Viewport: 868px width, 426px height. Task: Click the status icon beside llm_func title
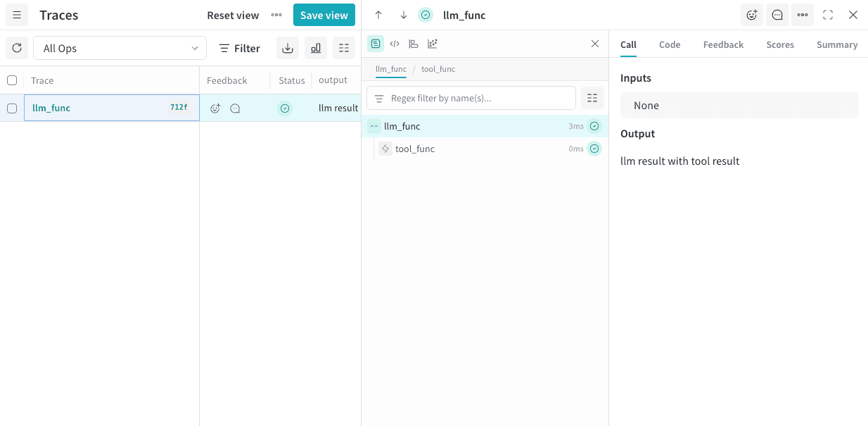pyautogui.click(x=426, y=15)
